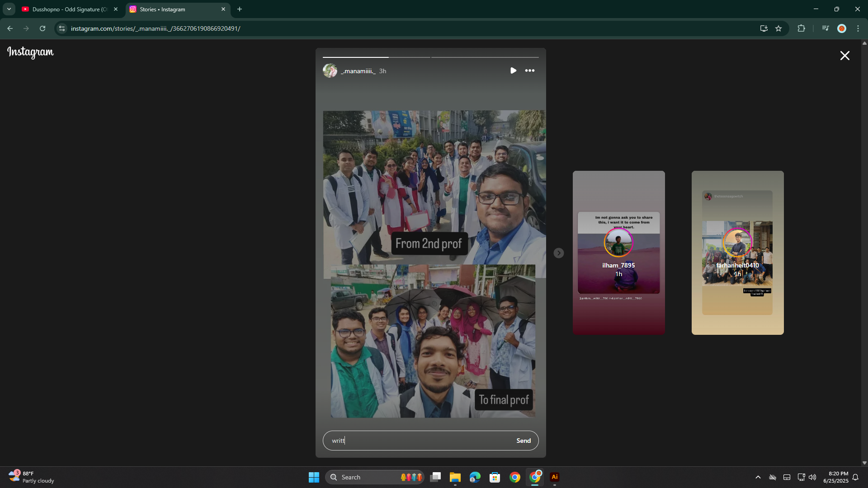Open the story's three-dot options menu
This screenshot has height=488, width=868.
530,70
